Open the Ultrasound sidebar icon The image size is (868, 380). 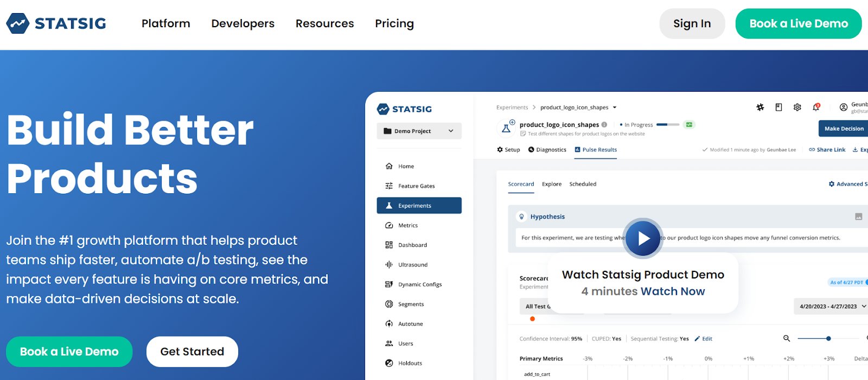pyautogui.click(x=389, y=265)
